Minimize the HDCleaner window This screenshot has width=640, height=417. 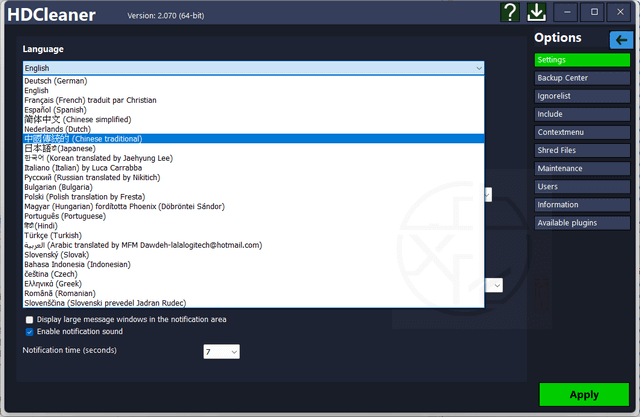point(567,12)
